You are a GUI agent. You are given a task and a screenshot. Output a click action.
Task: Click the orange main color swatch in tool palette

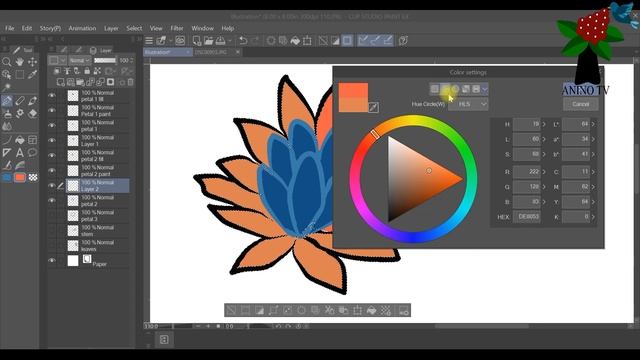tap(20, 177)
